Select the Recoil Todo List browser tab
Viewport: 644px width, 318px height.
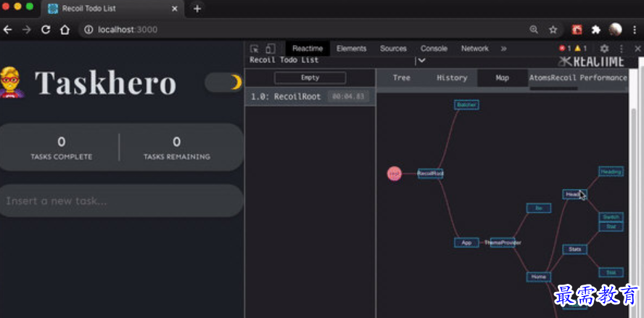(x=112, y=9)
